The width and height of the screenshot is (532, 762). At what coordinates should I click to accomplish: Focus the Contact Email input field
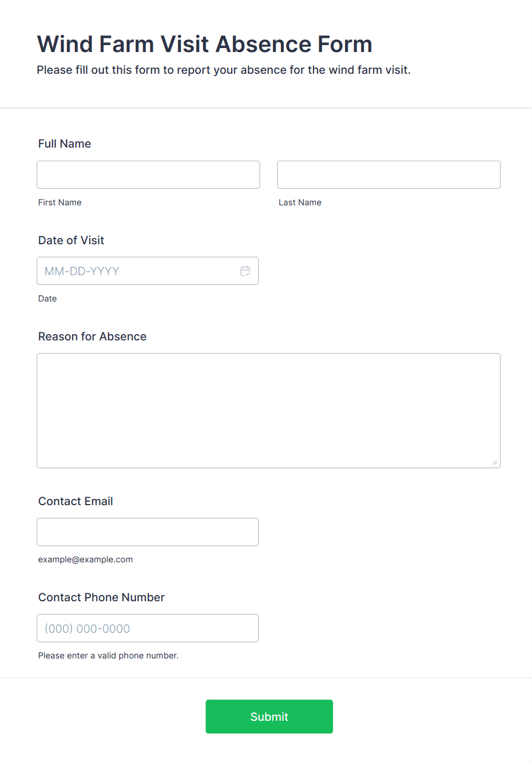click(x=148, y=532)
